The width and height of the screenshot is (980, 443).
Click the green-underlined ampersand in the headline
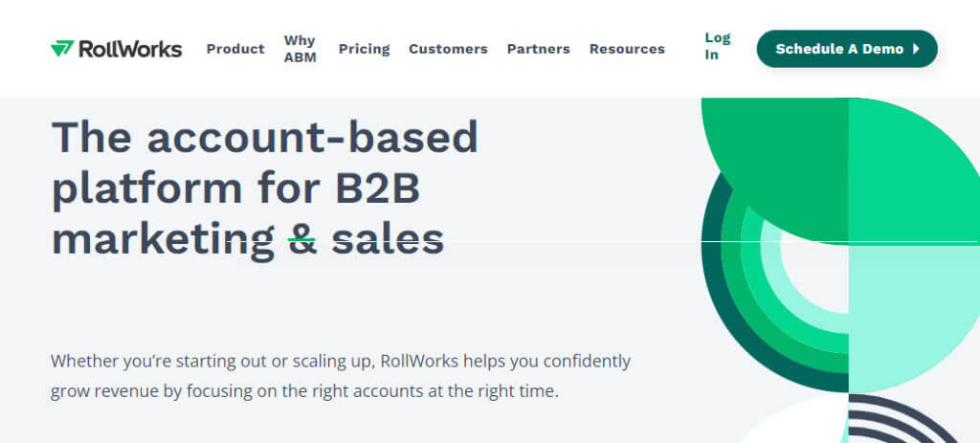coord(302,240)
